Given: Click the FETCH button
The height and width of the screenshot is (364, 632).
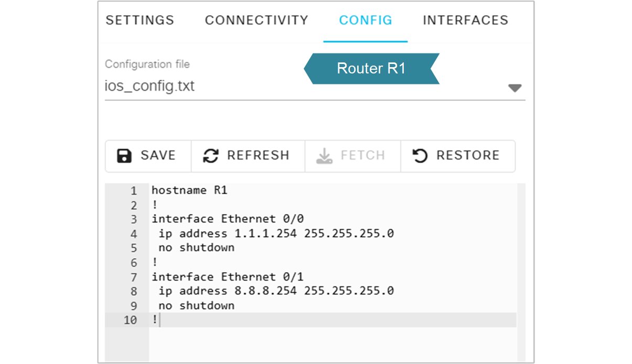Looking at the screenshot, I should point(353,156).
